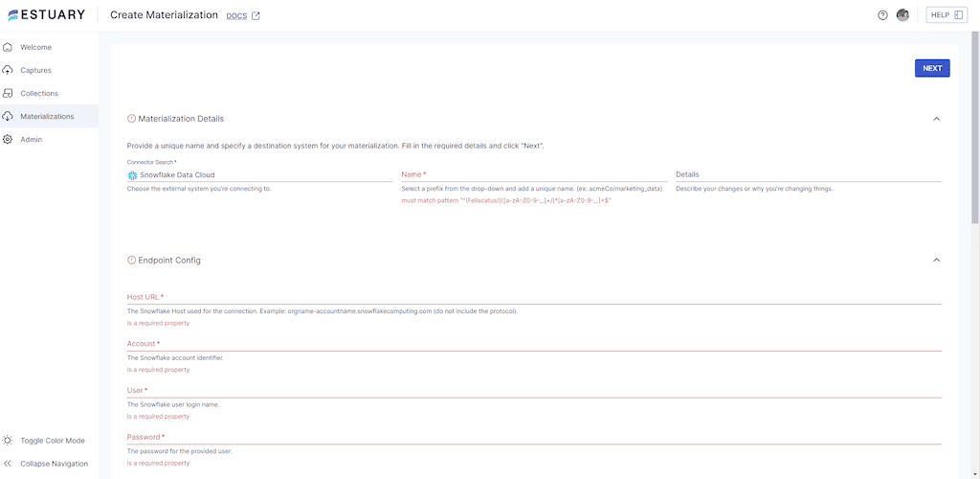Open the DOCS link
Image resolution: width=980 pixels, height=479 pixels.
click(236, 15)
